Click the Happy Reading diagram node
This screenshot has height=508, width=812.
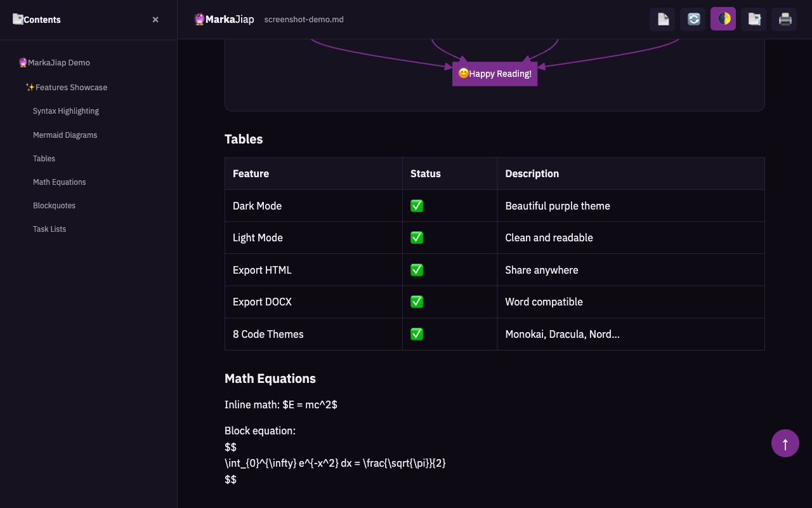[495, 74]
